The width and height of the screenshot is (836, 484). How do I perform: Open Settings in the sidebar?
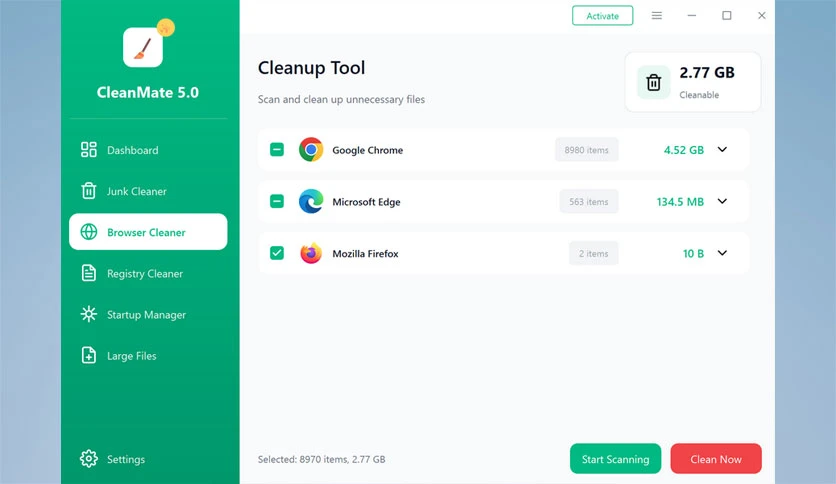(x=148, y=458)
